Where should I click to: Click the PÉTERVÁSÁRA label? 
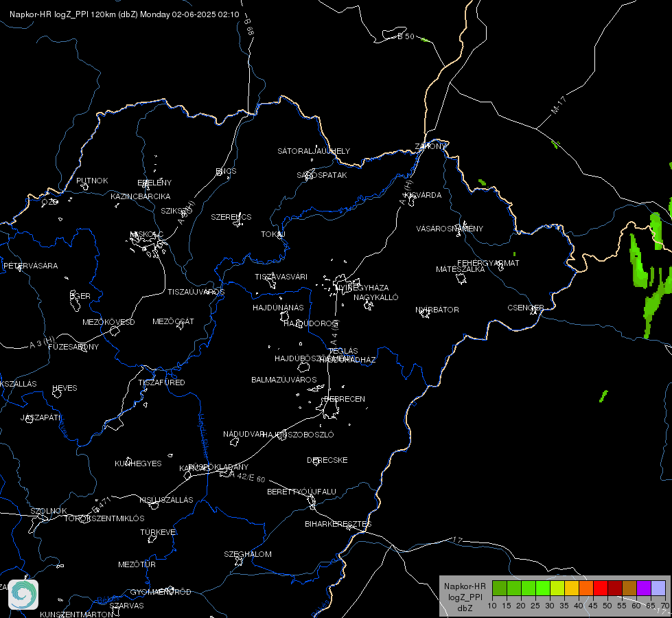[30, 266]
